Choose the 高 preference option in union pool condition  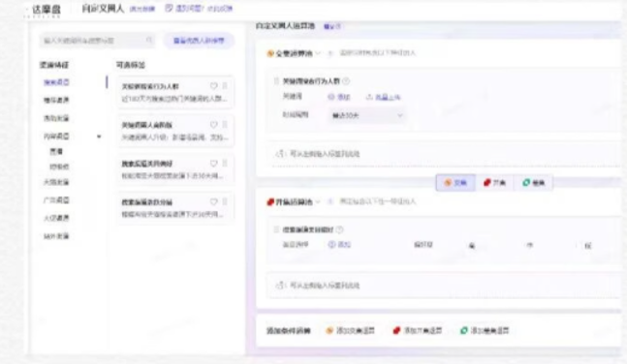pyautogui.click(x=472, y=246)
